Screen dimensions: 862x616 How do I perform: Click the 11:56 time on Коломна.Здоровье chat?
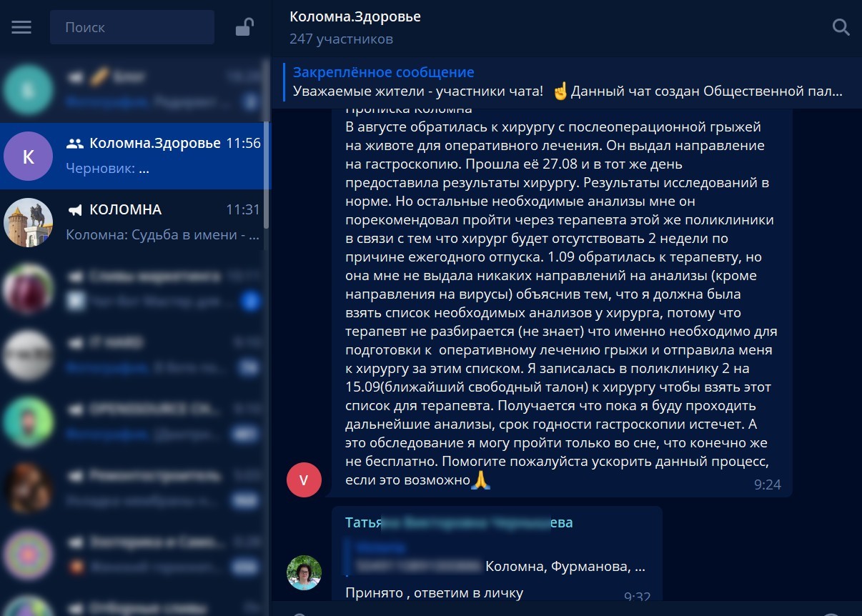point(243,144)
